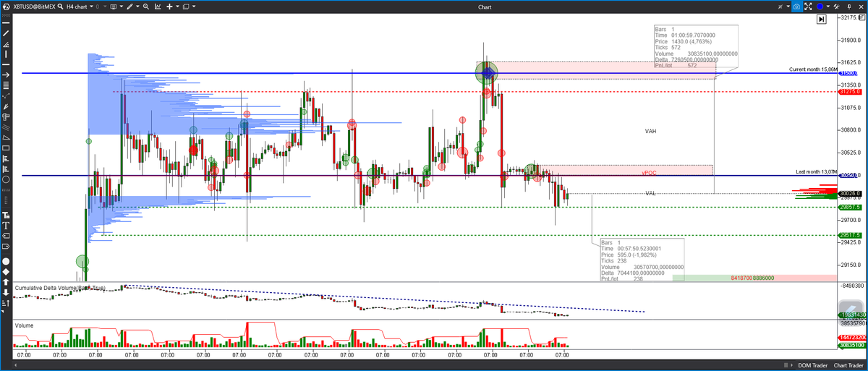The image size is (868, 371).
Task: Jump to latest bar with the skip-forward button
Action: point(821,19)
